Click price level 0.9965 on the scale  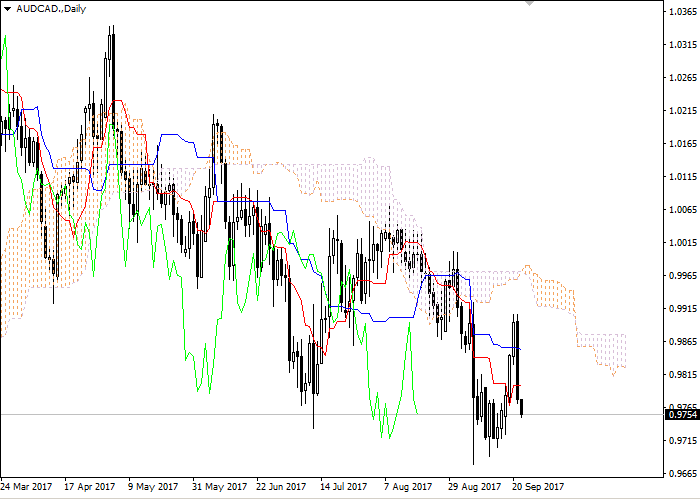[x=683, y=275]
